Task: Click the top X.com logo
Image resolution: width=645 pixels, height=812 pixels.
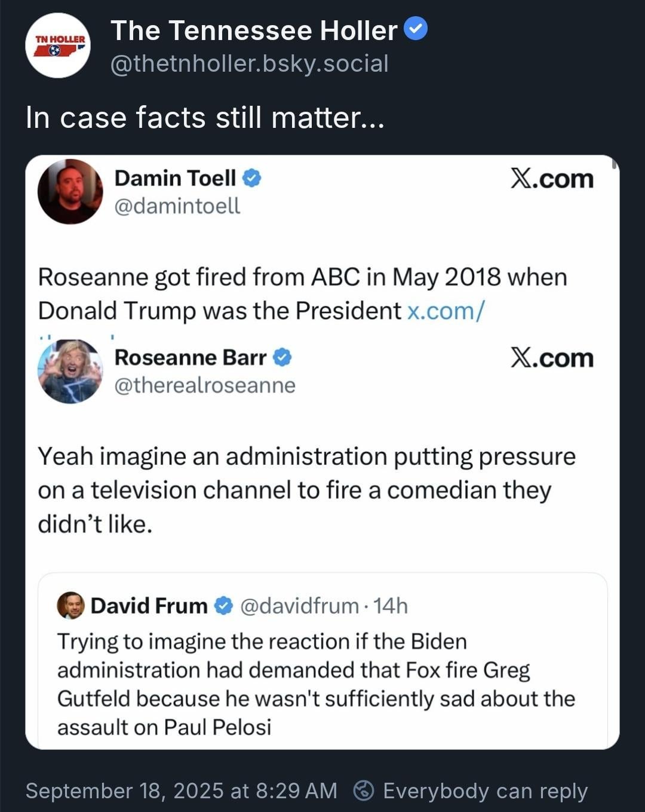Action: coord(552,178)
